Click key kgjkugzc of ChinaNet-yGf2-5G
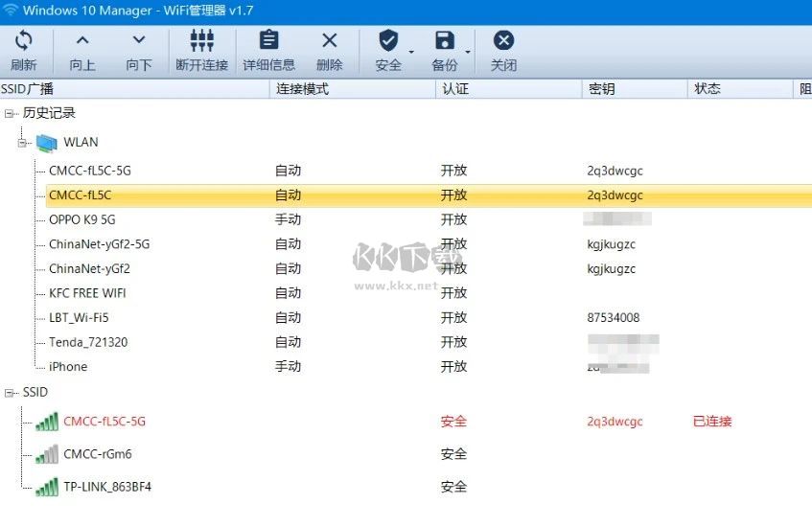 pyautogui.click(x=611, y=244)
